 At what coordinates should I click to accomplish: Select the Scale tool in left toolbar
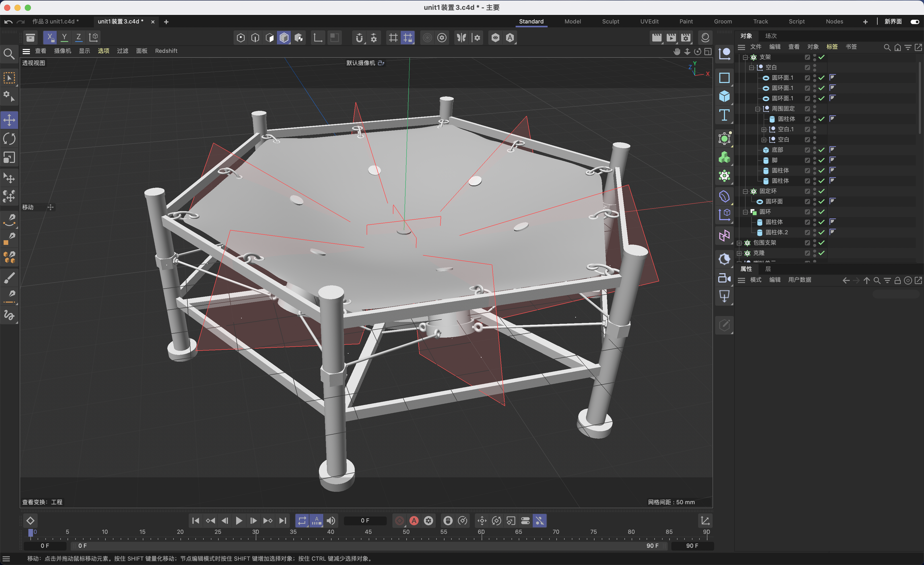(x=9, y=157)
